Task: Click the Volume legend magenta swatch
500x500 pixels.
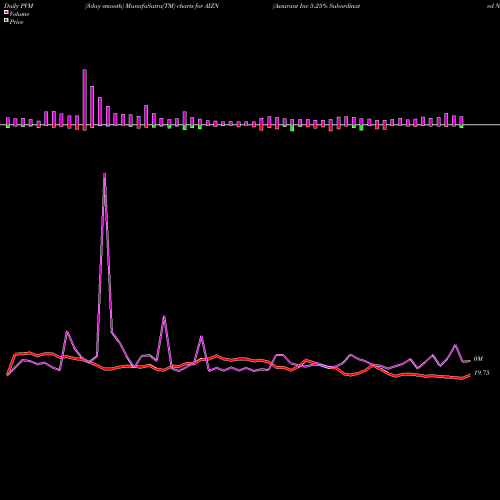Action: (6, 12)
